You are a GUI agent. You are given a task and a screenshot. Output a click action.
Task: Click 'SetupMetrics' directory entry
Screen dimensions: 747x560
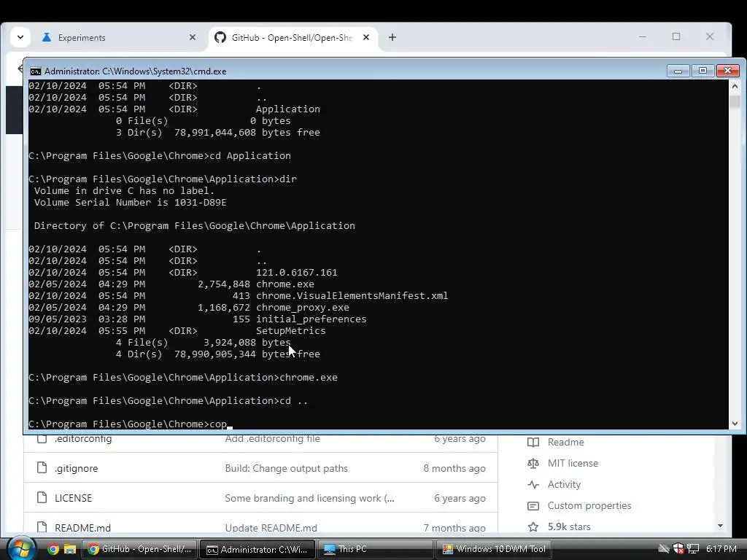(x=290, y=331)
